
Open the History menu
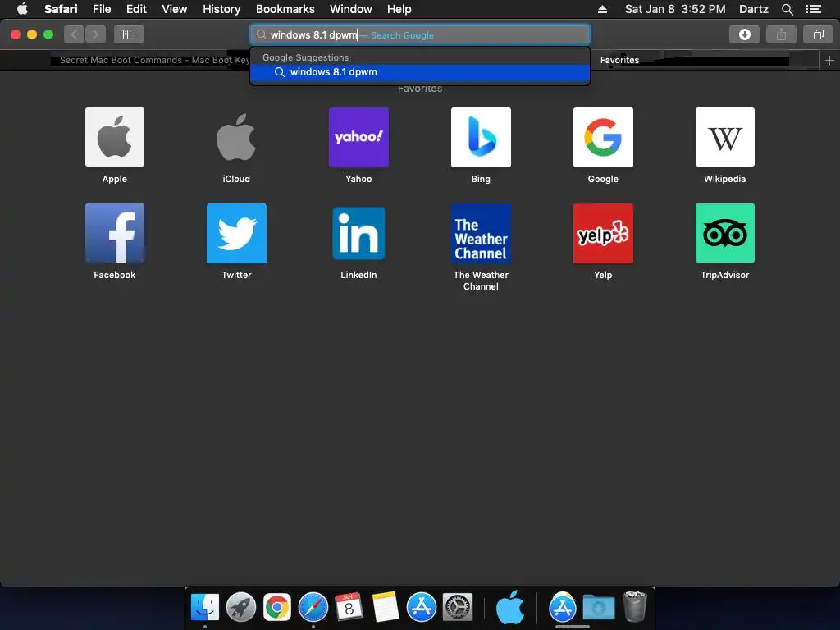221,9
